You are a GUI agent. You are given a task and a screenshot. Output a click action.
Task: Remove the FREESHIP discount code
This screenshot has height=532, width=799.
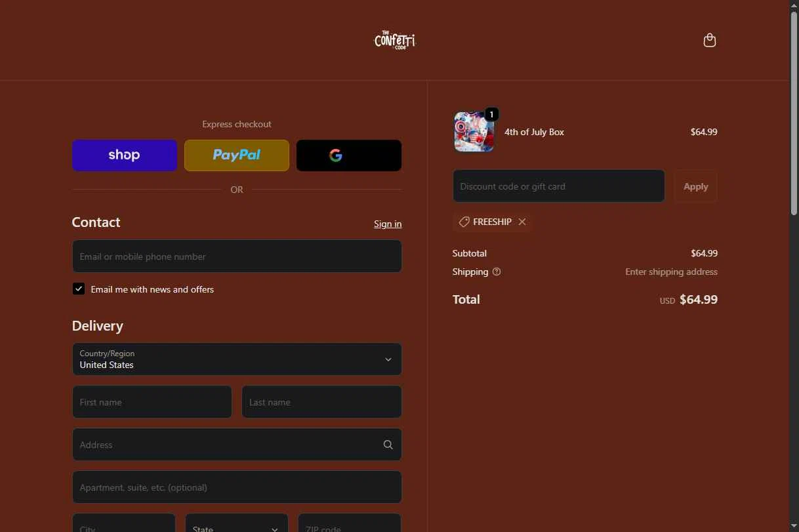click(x=522, y=222)
